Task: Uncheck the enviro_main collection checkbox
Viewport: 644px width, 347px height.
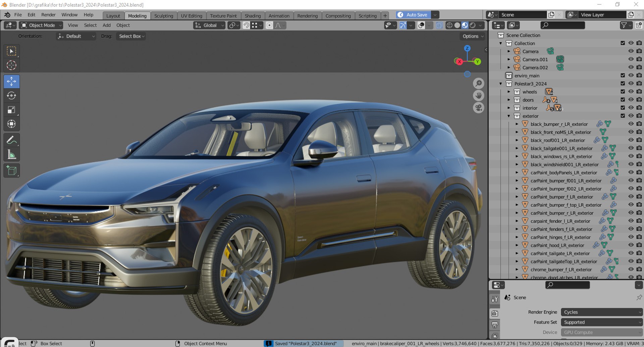Action: click(x=623, y=76)
